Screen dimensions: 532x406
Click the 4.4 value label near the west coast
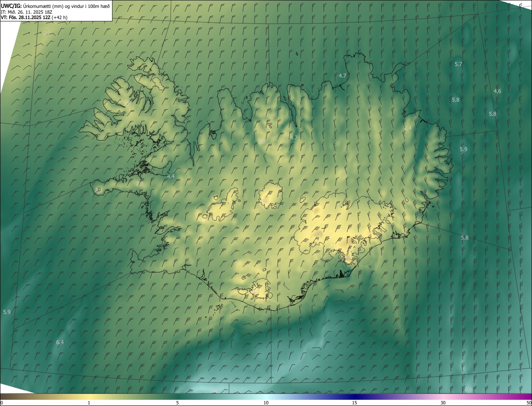point(171,176)
